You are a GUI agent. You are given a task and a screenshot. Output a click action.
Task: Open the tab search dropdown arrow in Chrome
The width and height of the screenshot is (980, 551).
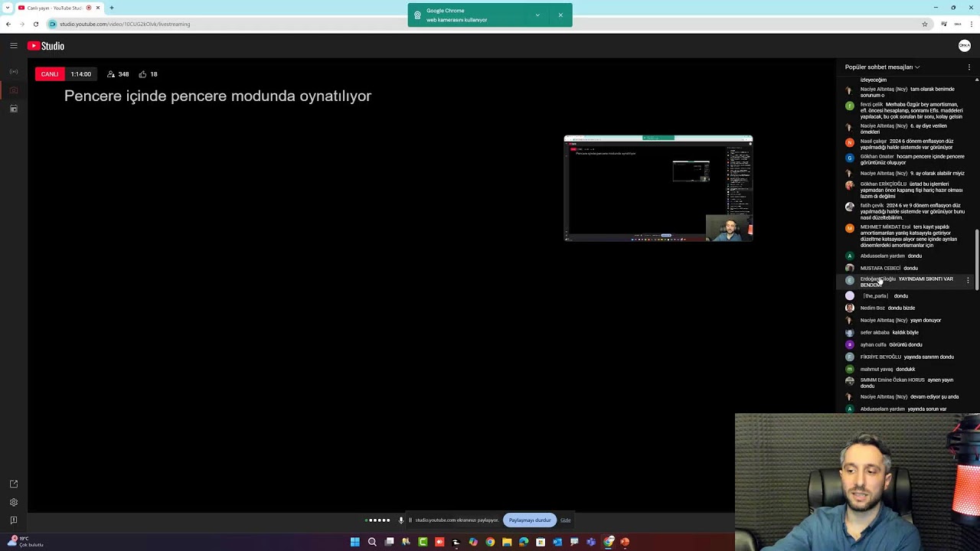pyautogui.click(x=8, y=8)
